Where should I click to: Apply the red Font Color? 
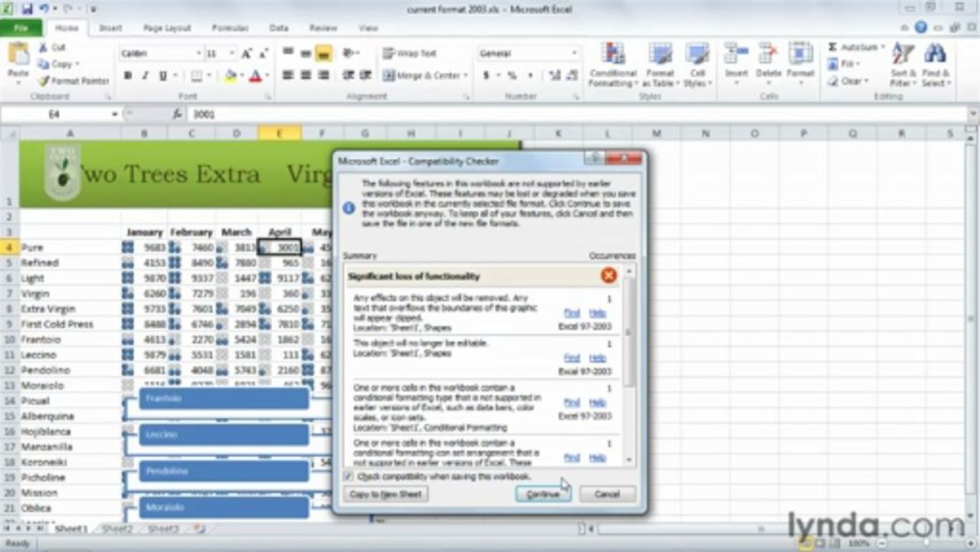254,76
